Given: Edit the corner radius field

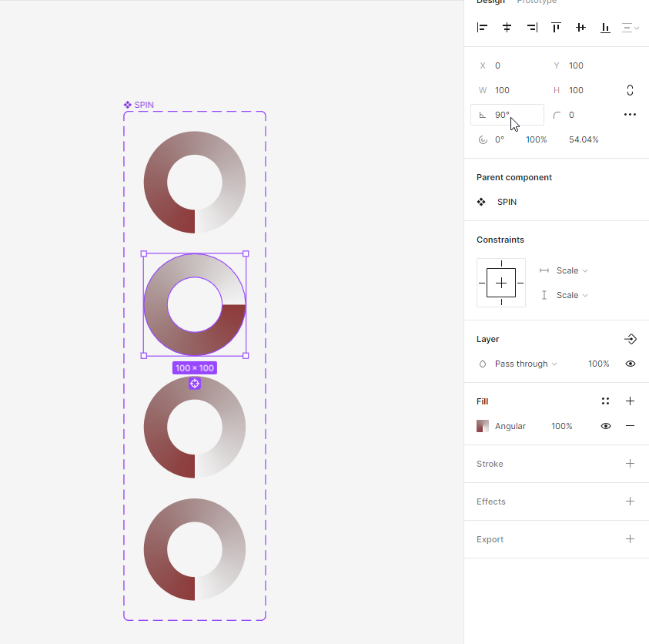Looking at the screenshot, I should (x=581, y=115).
